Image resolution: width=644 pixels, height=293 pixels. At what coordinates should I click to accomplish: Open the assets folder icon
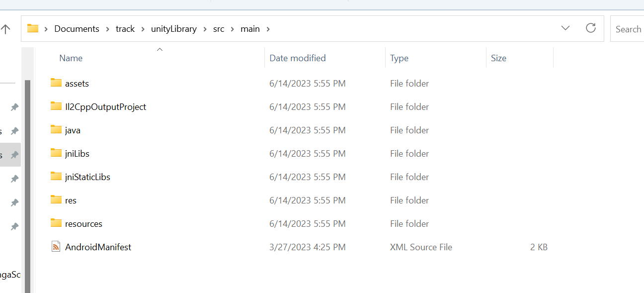point(56,83)
